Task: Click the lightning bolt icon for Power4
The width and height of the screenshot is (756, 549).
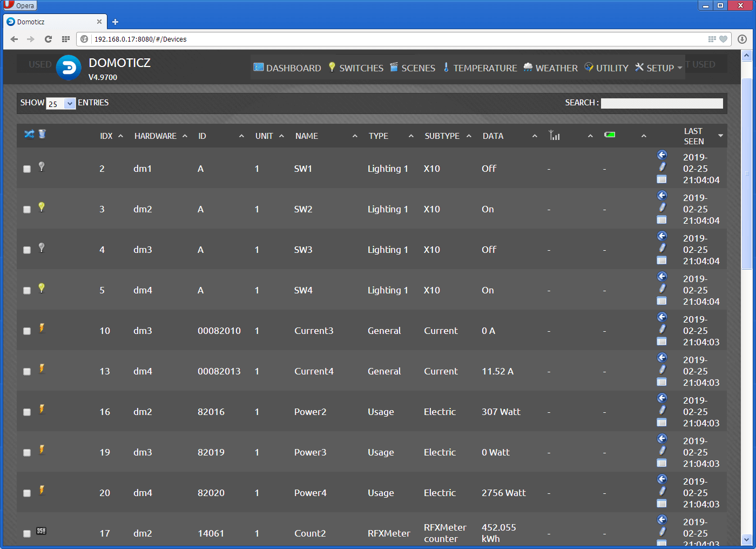Action: (x=42, y=491)
